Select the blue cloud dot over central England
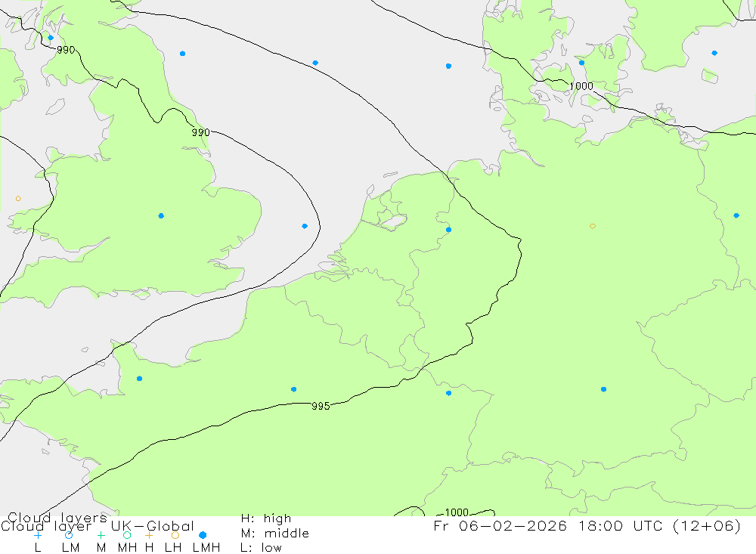This screenshot has height=554, width=756. coord(161,215)
